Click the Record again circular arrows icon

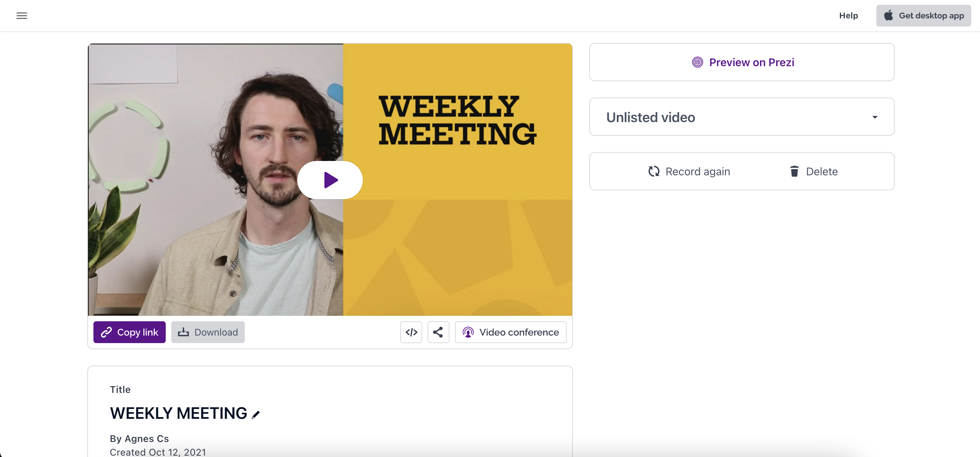(654, 171)
